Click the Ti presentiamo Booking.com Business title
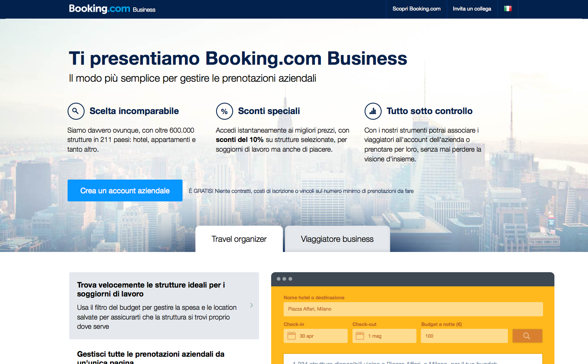 pyautogui.click(x=238, y=58)
